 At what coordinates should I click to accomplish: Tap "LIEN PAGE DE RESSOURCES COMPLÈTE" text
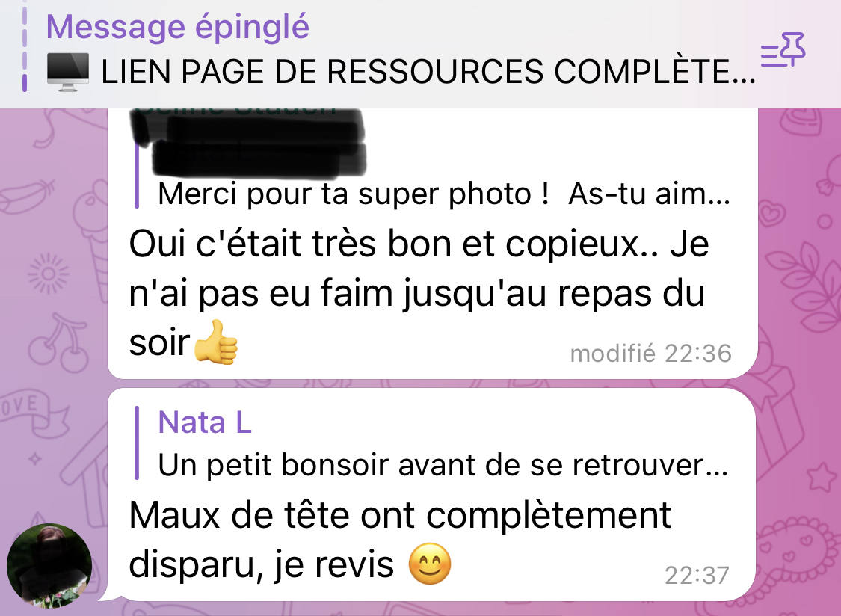pyautogui.click(x=428, y=71)
